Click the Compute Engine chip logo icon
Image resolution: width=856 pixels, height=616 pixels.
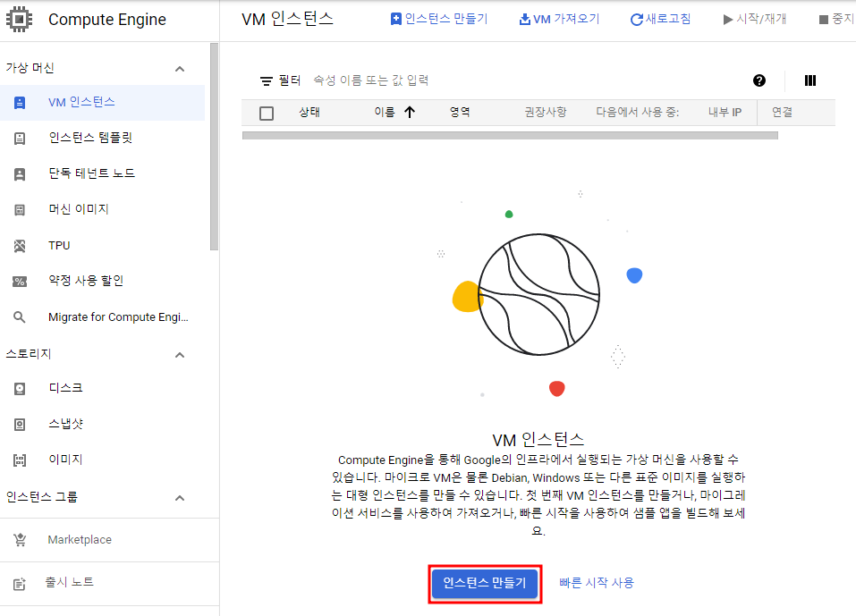tap(19, 19)
